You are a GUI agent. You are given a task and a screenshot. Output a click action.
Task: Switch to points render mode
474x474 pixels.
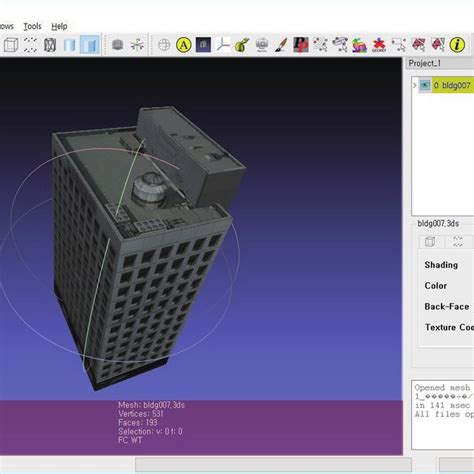point(30,45)
